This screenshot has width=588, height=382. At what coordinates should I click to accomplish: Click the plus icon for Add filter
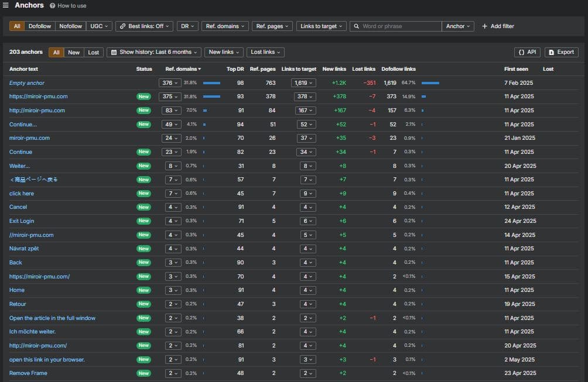(484, 26)
